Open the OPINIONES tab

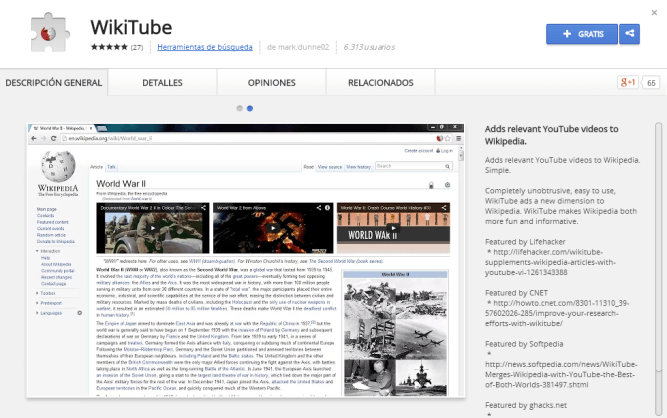pos(271,82)
